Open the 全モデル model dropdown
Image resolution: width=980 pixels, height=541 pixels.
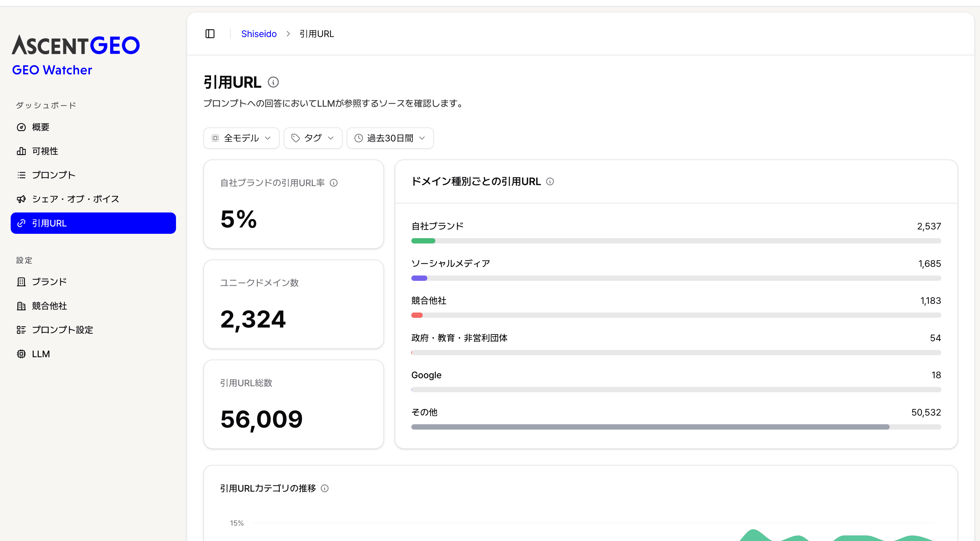241,138
